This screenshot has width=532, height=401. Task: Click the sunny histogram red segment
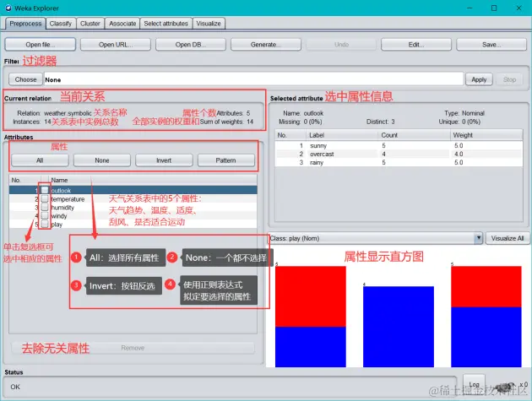(x=311, y=296)
